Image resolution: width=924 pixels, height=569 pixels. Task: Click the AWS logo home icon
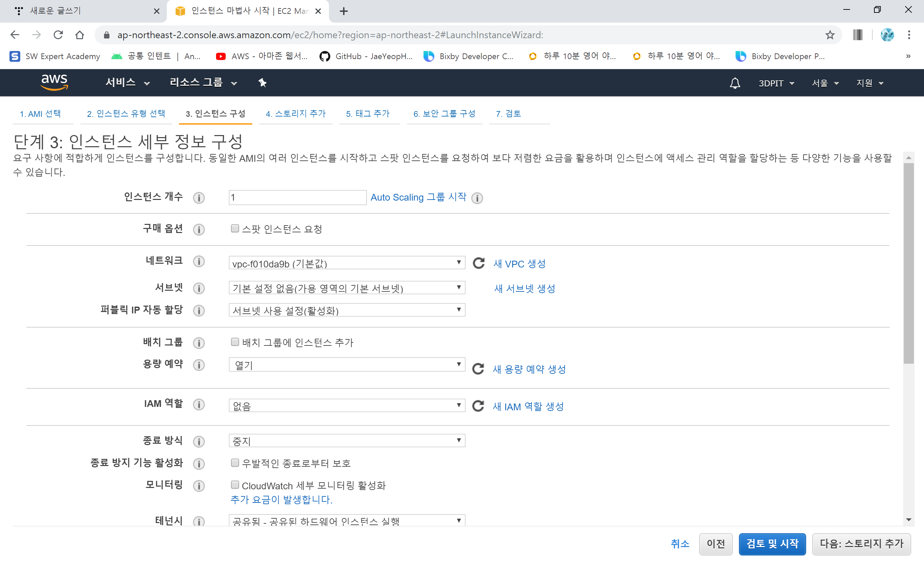tap(55, 82)
